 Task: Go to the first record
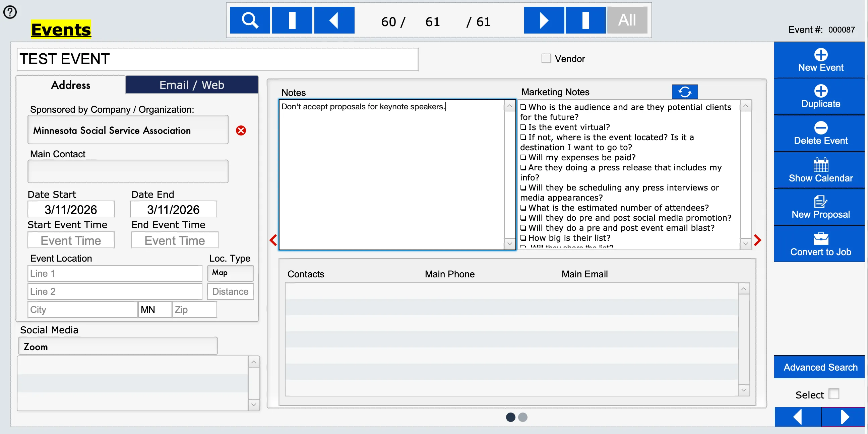pos(292,20)
